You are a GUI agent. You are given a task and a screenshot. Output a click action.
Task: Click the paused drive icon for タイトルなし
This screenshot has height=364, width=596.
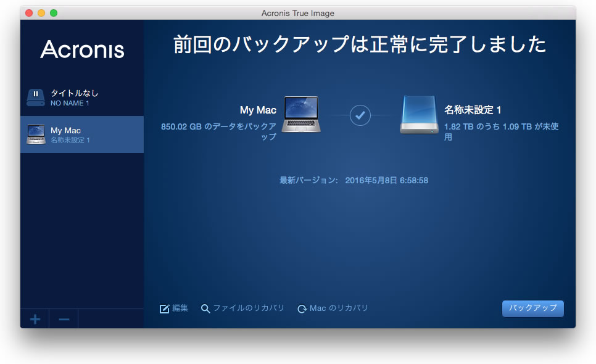[x=36, y=97]
